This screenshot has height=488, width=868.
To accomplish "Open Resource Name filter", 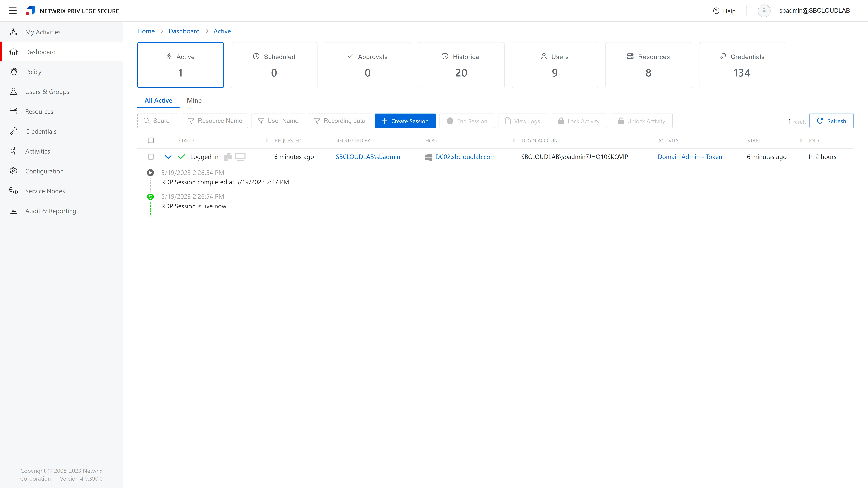I will point(215,121).
